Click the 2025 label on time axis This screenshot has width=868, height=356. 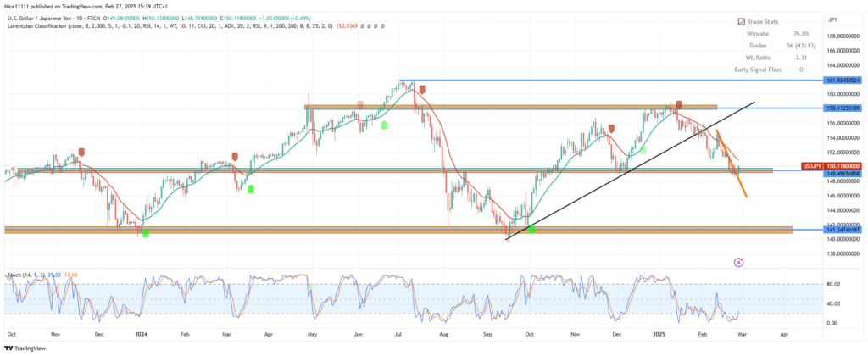[x=659, y=335]
